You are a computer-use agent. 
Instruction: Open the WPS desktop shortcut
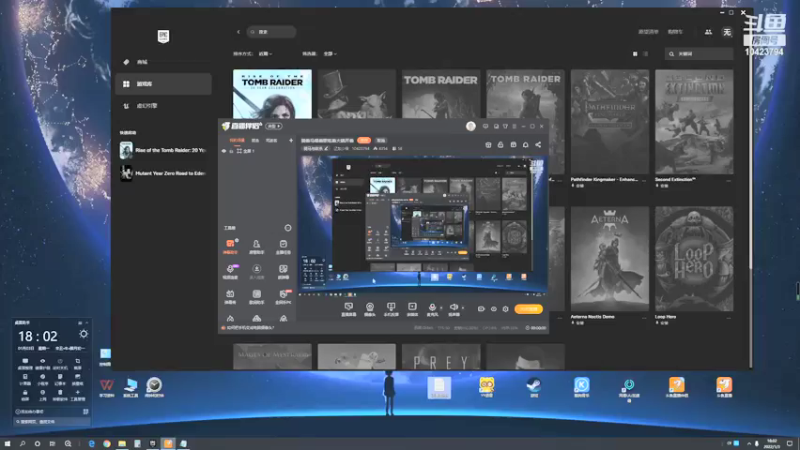[107, 387]
